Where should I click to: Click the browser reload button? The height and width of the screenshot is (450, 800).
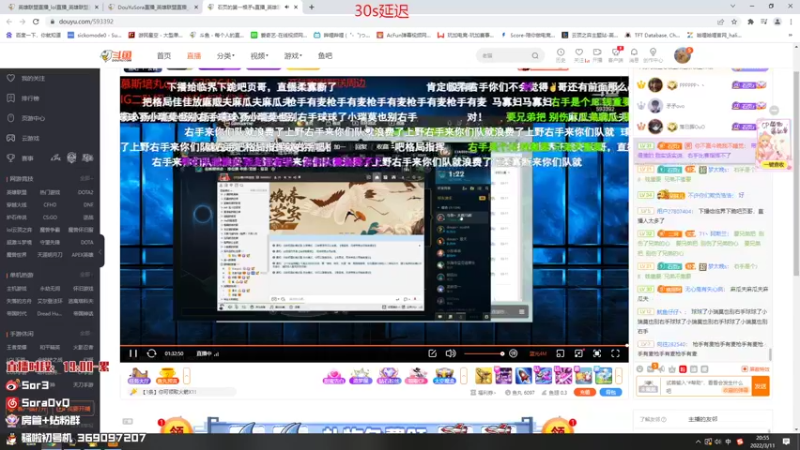pos(36,21)
